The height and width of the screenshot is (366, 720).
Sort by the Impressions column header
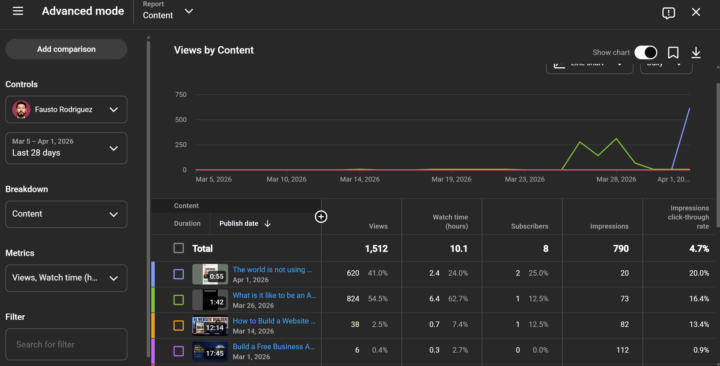point(609,226)
